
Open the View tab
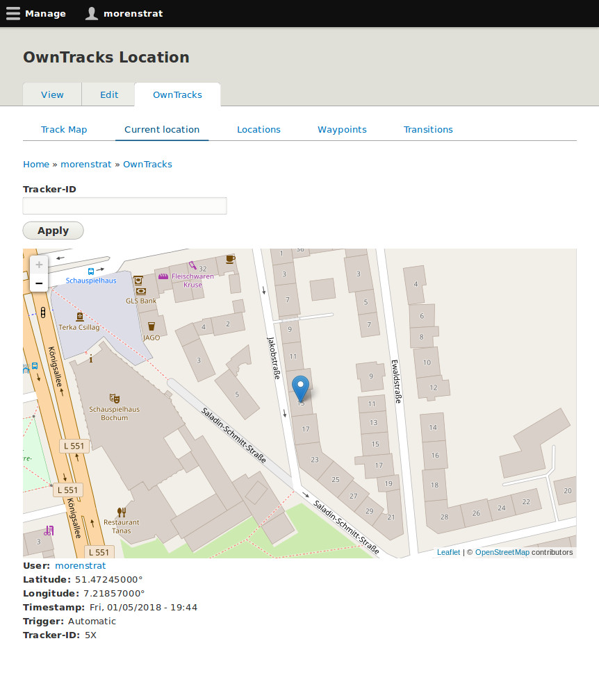(x=52, y=94)
